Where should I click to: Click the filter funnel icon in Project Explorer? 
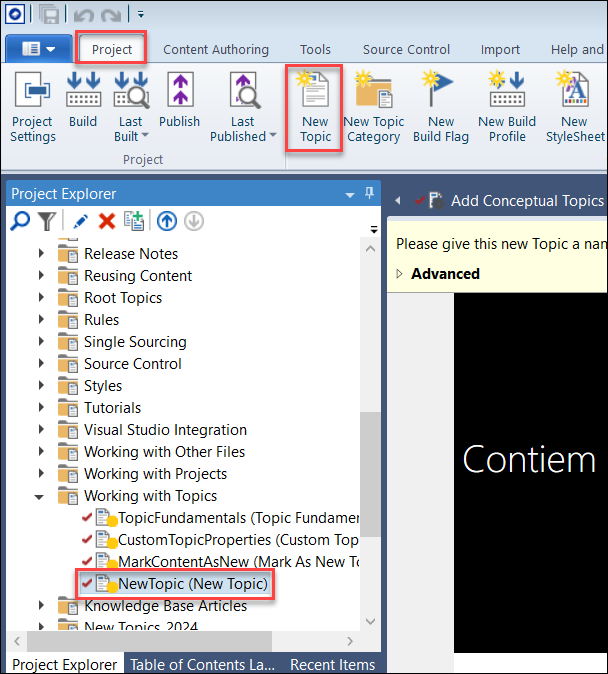pyautogui.click(x=46, y=221)
